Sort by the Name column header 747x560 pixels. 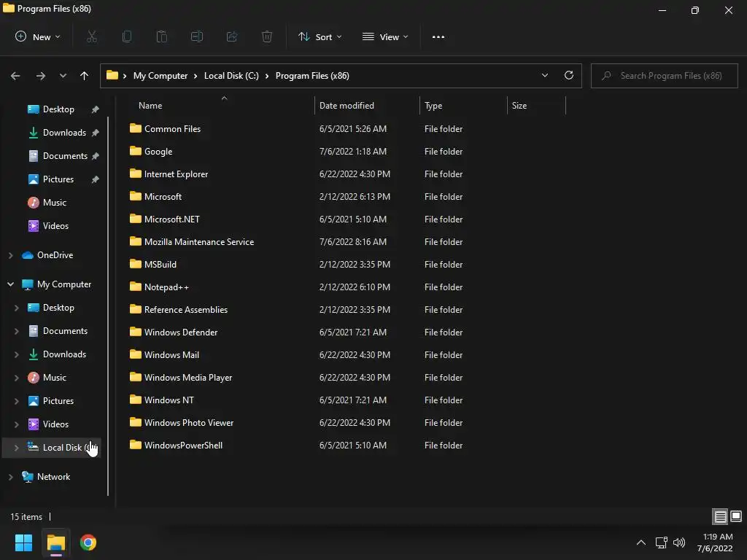coord(220,105)
